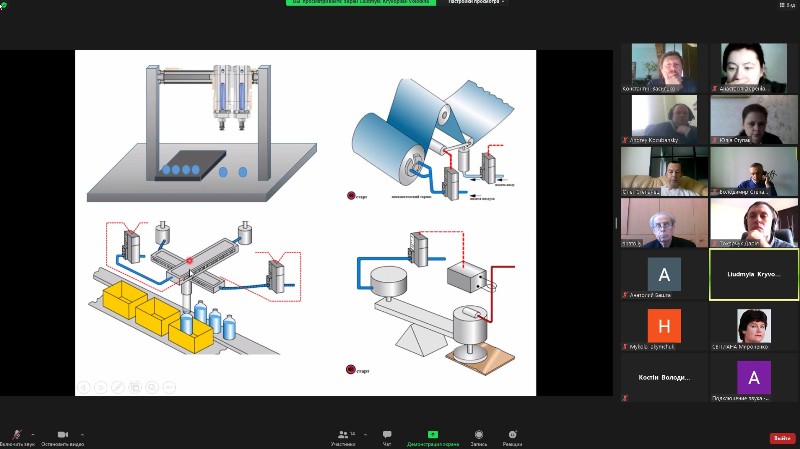Click the gray 'A' avatar participant tile
Viewport: 800px width, 449px height.
tap(664, 274)
